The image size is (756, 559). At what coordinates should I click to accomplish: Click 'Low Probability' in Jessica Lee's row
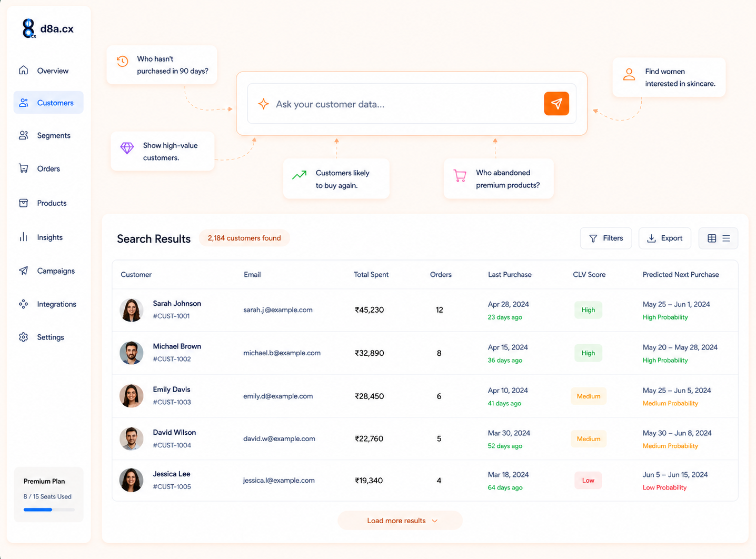coord(664,487)
